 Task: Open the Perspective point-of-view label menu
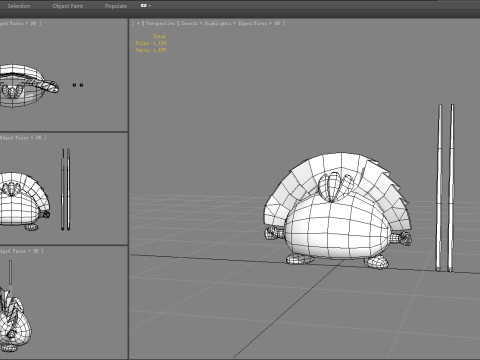click(160, 23)
